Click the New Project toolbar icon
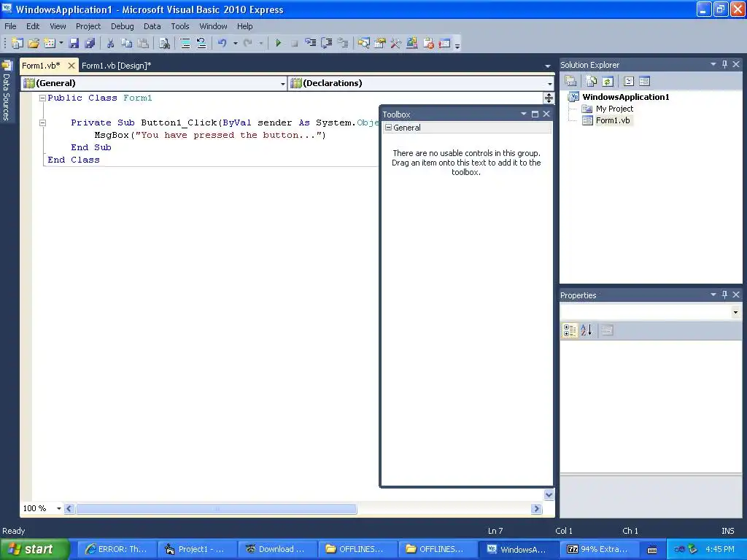Screen dimensions: 747x560 18,43
